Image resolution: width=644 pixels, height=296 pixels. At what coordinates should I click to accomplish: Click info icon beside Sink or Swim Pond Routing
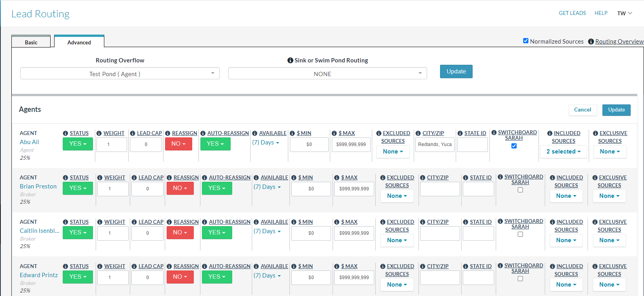pyautogui.click(x=290, y=60)
